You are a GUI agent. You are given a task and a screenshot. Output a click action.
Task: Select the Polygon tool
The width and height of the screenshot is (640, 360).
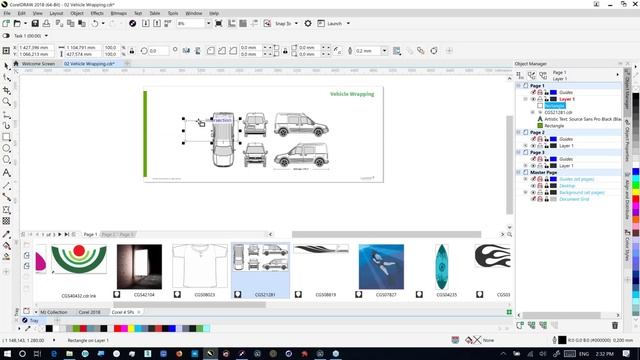coord(6,160)
